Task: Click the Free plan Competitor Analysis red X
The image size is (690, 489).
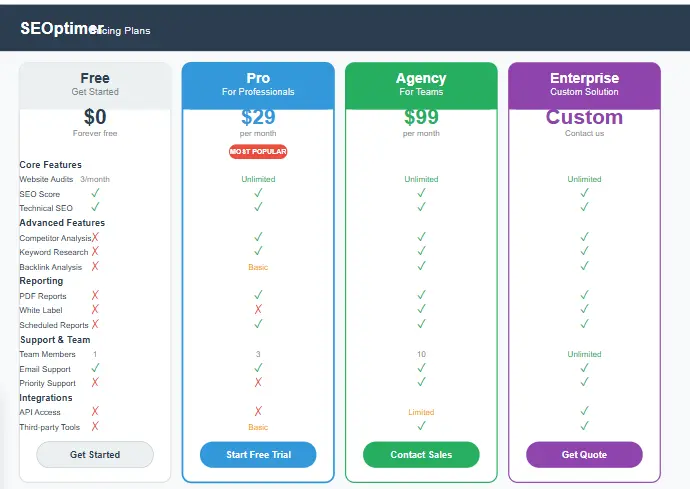Action: 95,238
